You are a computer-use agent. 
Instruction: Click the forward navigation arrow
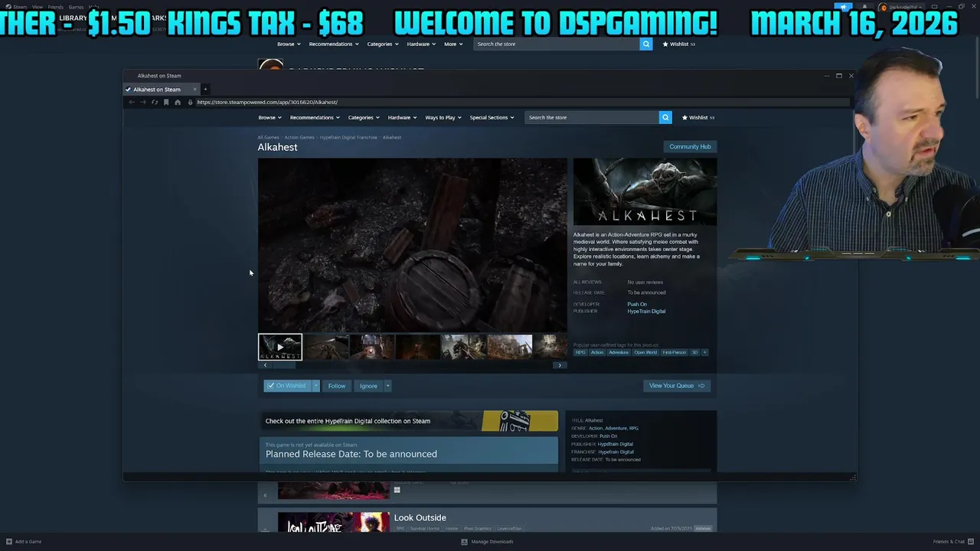(142, 102)
